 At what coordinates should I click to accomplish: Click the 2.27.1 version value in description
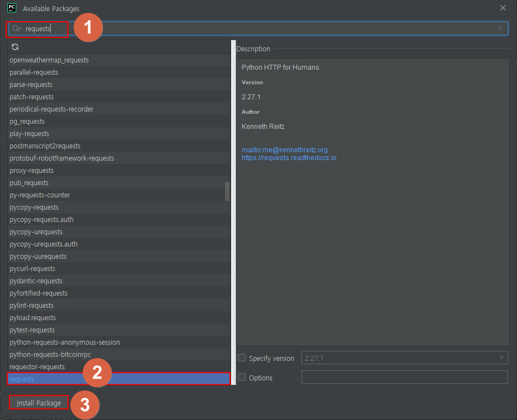pos(251,97)
